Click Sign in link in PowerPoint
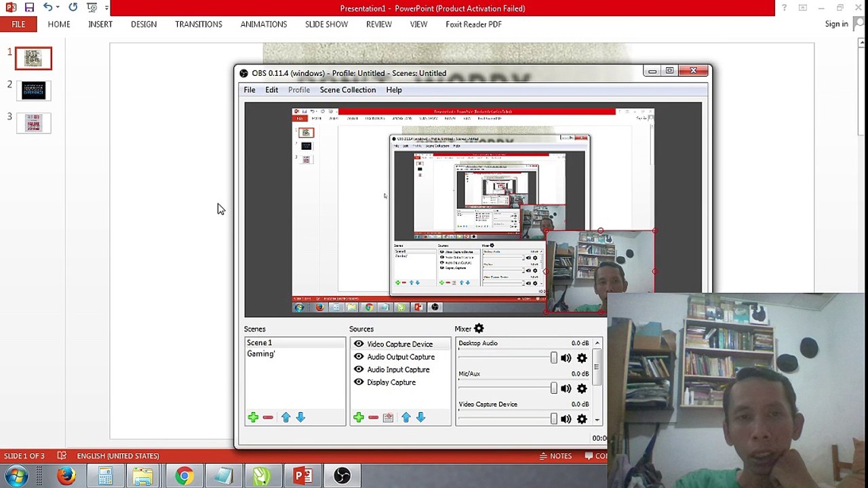Screen dimensions: 868x488 point(836,24)
